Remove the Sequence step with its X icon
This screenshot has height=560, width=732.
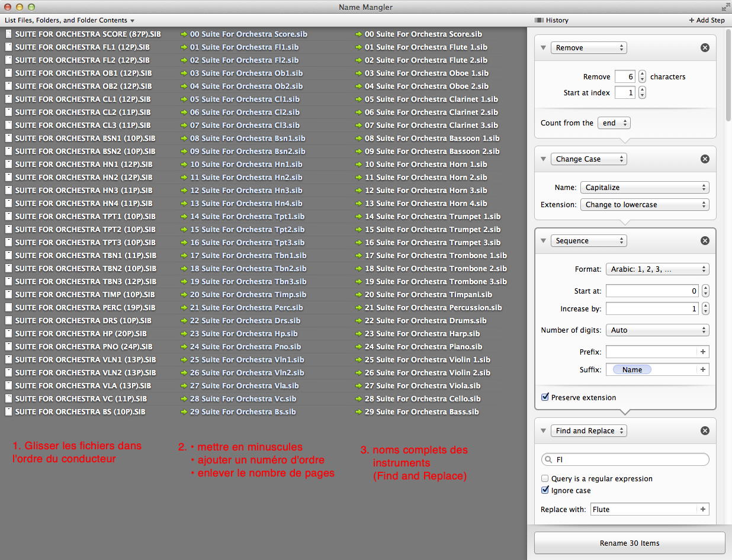[705, 241]
